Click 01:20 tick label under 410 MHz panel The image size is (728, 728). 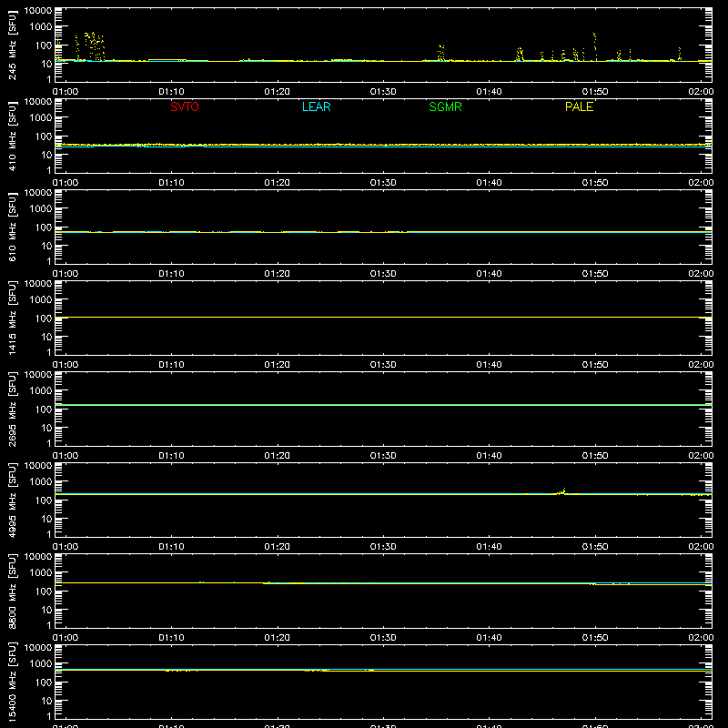tap(278, 183)
